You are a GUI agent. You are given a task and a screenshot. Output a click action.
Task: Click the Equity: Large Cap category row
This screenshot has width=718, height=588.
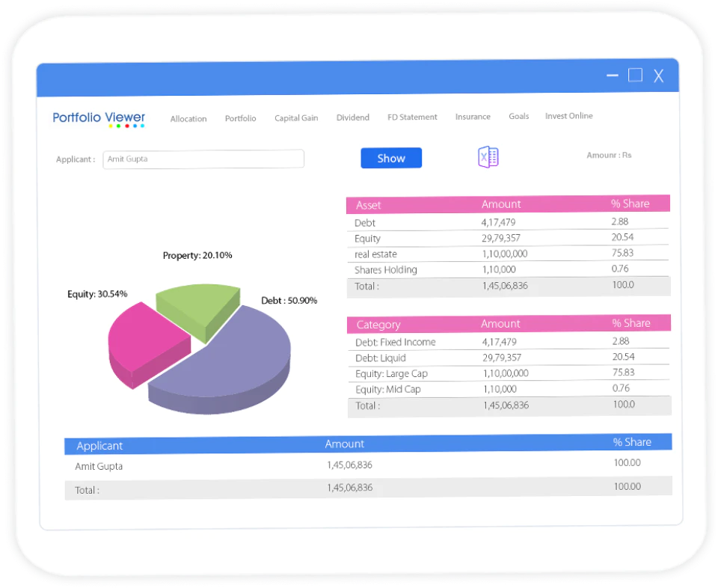[509, 373]
